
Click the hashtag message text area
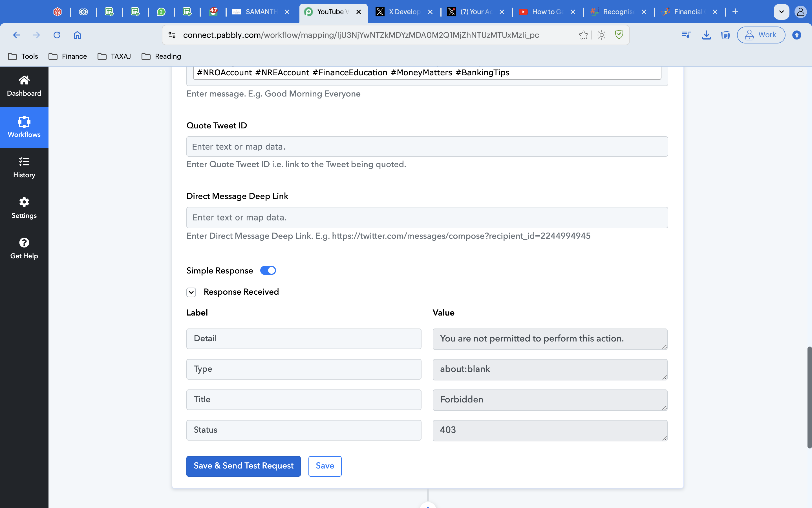[x=427, y=73]
